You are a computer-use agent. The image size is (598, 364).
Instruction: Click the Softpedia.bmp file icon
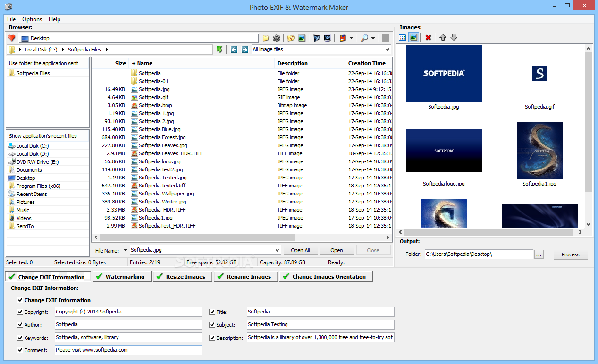click(135, 105)
